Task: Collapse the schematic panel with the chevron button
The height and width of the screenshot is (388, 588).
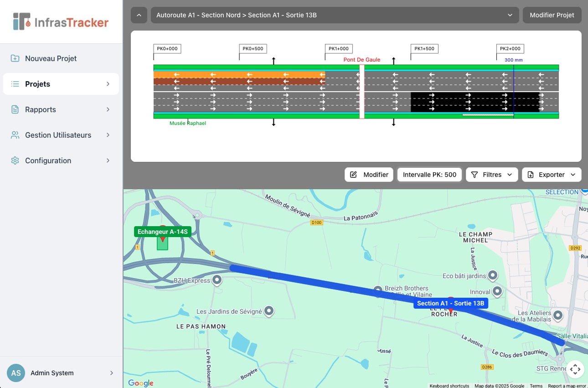Action: point(139,15)
